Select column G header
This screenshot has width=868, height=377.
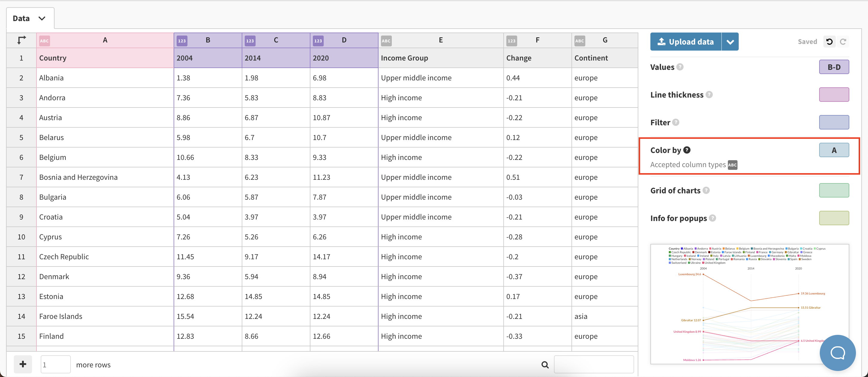click(605, 40)
